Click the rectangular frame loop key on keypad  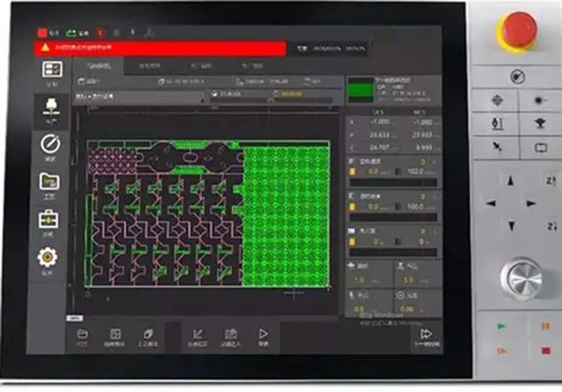coord(541,148)
